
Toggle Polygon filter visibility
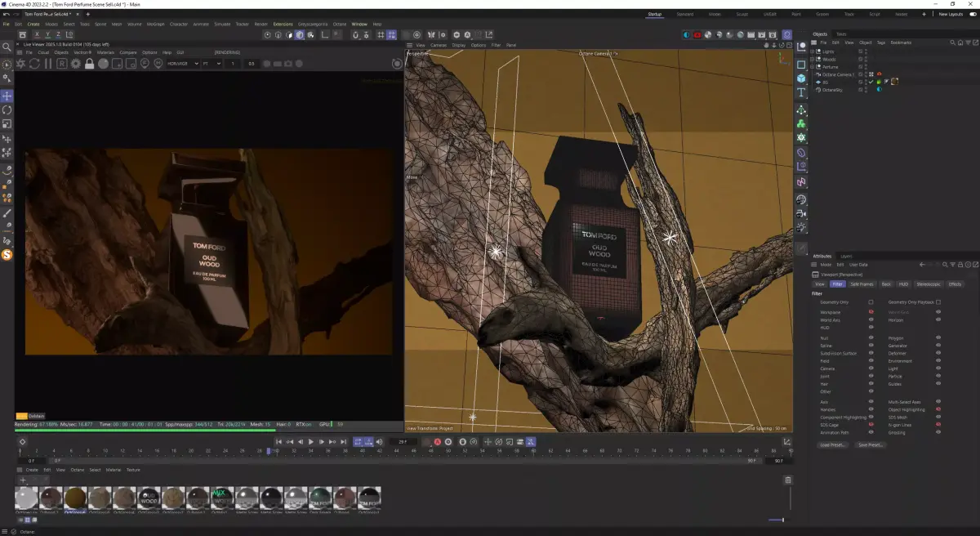coord(938,337)
